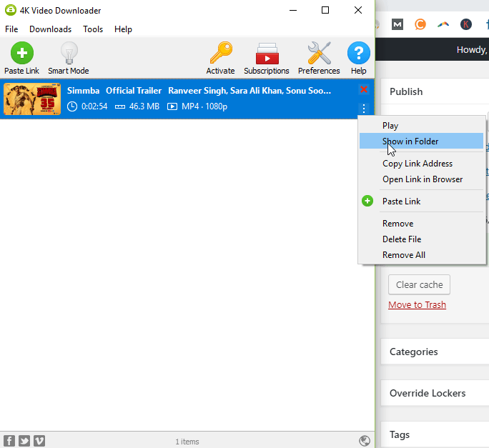Image resolution: width=489 pixels, height=448 pixels.
Task: Close the 4K Video Downloader window
Action: click(x=358, y=10)
